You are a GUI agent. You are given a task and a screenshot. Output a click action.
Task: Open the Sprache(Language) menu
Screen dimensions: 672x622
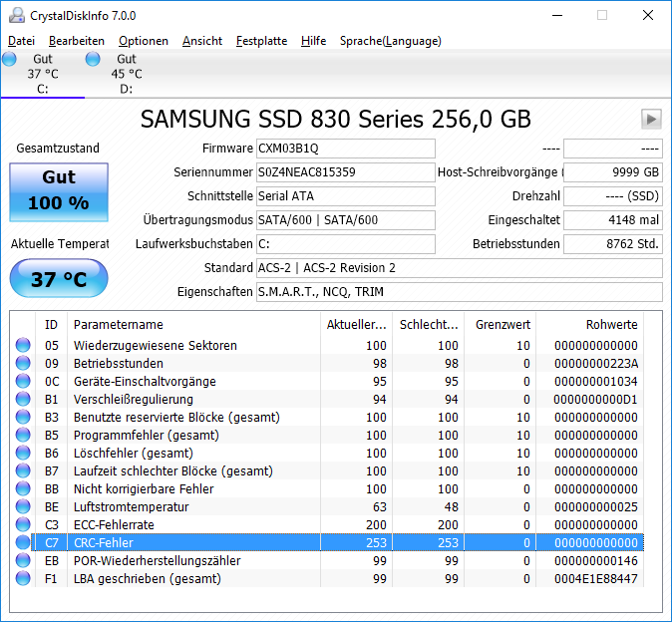pyautogui.click(x=391, y=41)
